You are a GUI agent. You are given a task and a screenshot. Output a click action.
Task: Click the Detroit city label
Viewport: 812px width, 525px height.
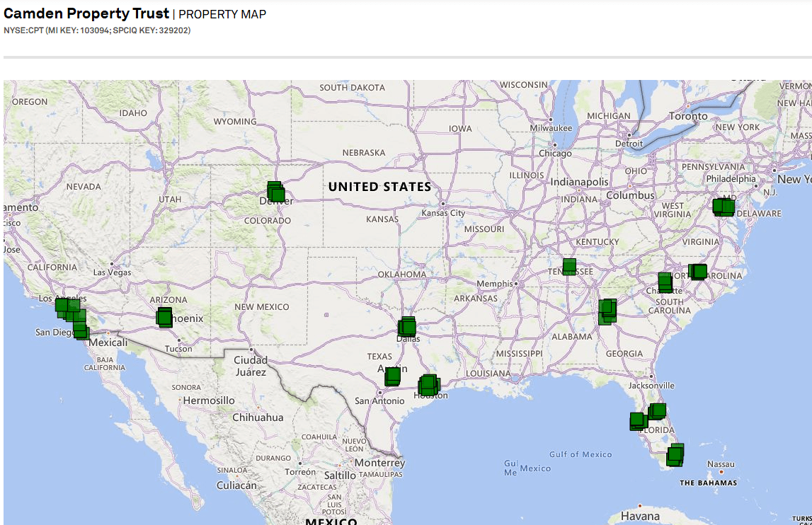click(629, 144)
